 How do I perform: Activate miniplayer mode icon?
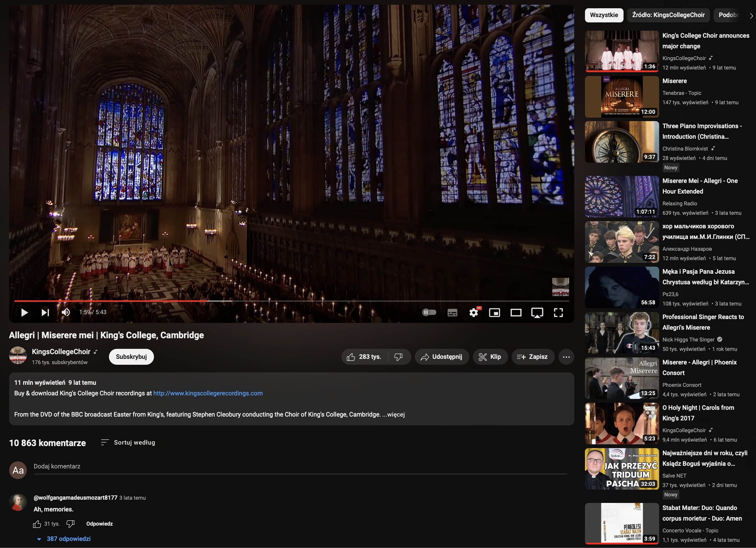(x=494, y=313)
